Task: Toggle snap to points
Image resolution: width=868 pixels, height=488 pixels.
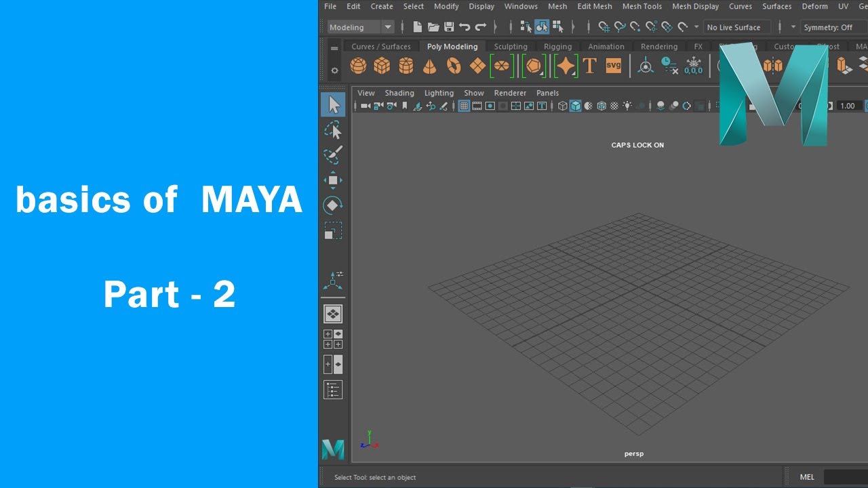Action: click(635, 27)
